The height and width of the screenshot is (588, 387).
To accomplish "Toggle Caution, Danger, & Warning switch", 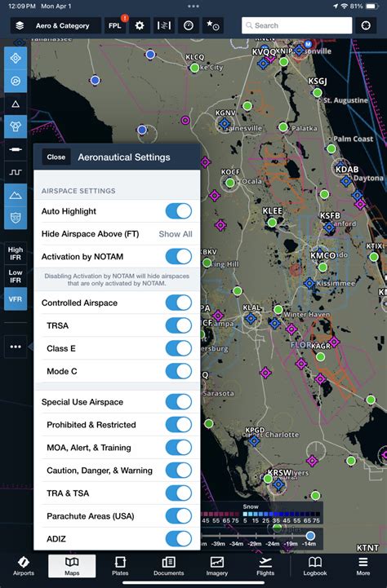I will click(x=179, y=471).
